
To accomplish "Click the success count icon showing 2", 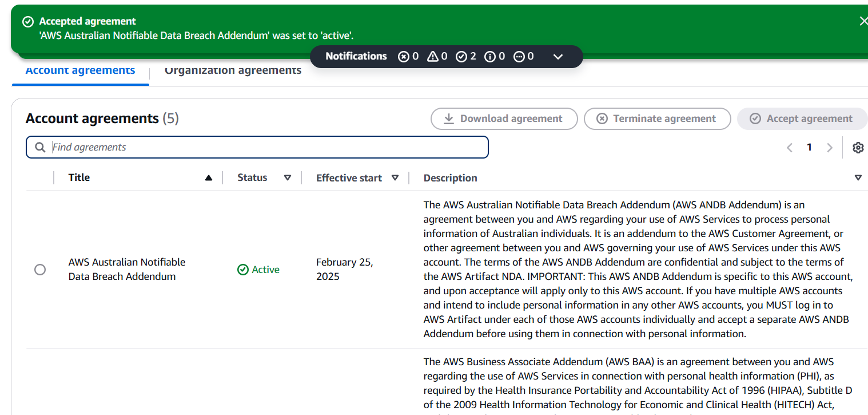I will (461, 56).
